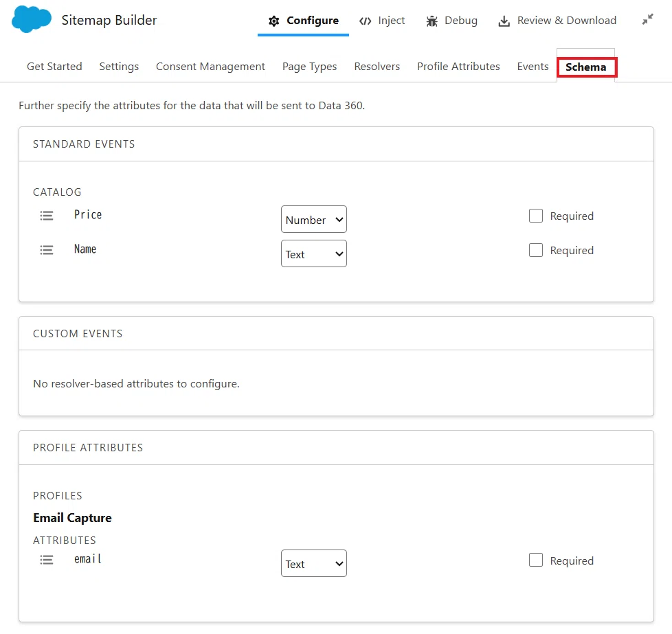Click the Configure gear icon

274,21
